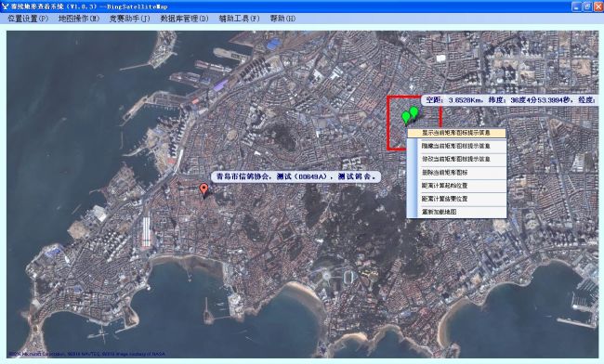The image size is (604, 364).
Task: Open the 数据库管理(D) menu
Action: pos(185,19)
